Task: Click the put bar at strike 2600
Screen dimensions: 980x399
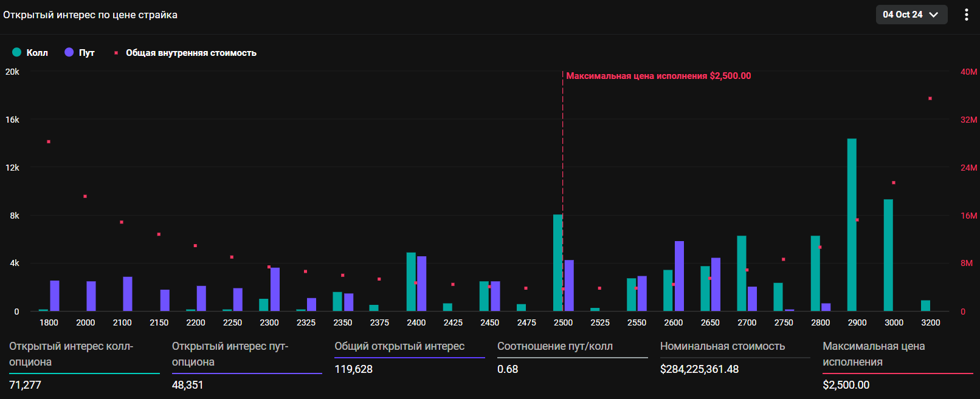Action: 679,276
